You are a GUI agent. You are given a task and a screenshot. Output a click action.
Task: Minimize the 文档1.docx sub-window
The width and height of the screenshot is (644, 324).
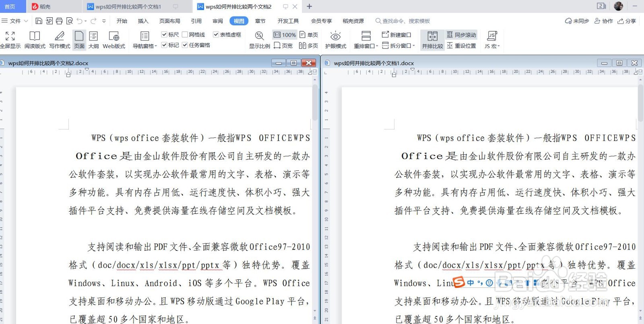click(604, 63)
